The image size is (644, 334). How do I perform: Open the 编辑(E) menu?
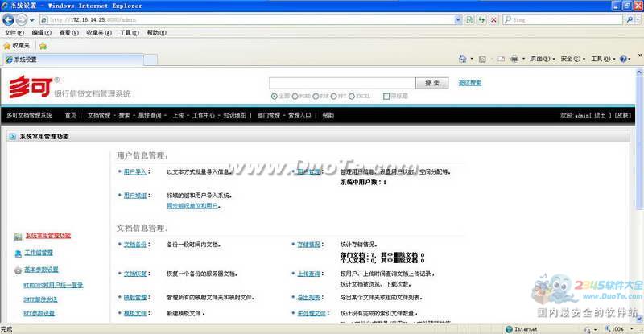(x=42, y=32)
